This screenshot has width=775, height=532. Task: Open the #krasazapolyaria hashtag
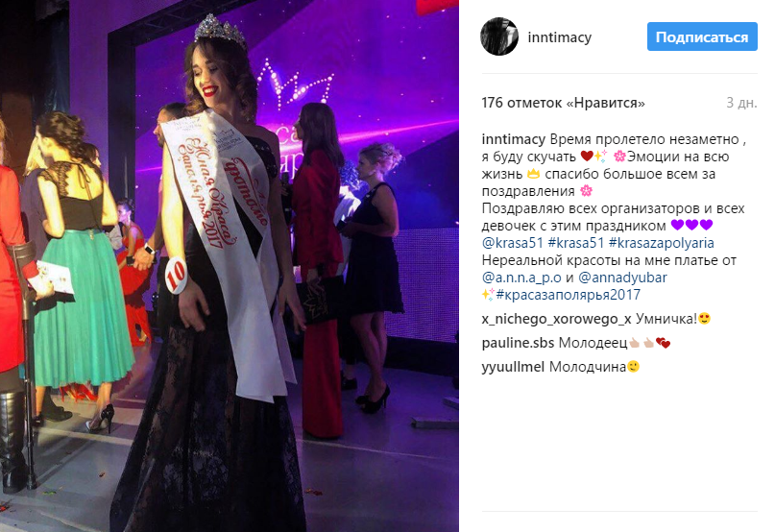coord(662,243)
